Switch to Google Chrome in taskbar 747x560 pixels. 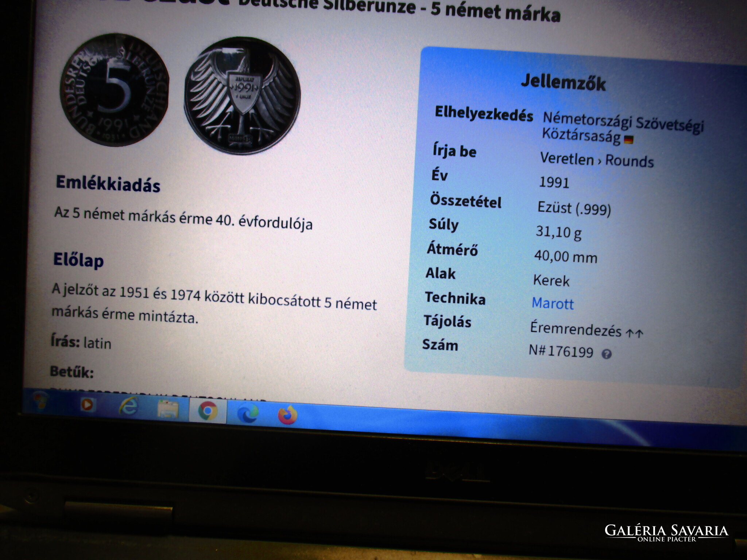coord(208,411)
